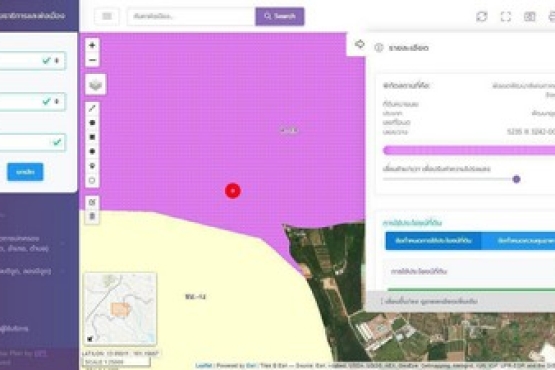
Task: Zoom out on the map
Action: point(92,60)
